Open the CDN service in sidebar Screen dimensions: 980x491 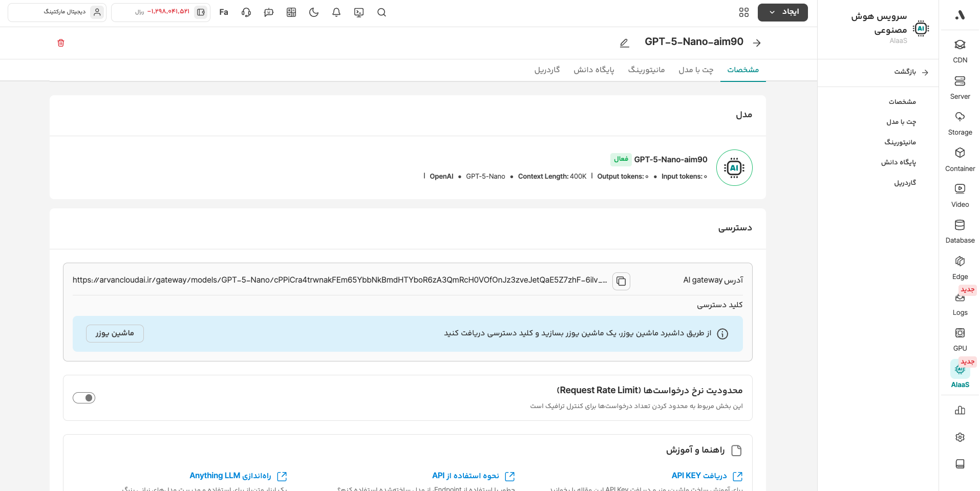(960, 51)
